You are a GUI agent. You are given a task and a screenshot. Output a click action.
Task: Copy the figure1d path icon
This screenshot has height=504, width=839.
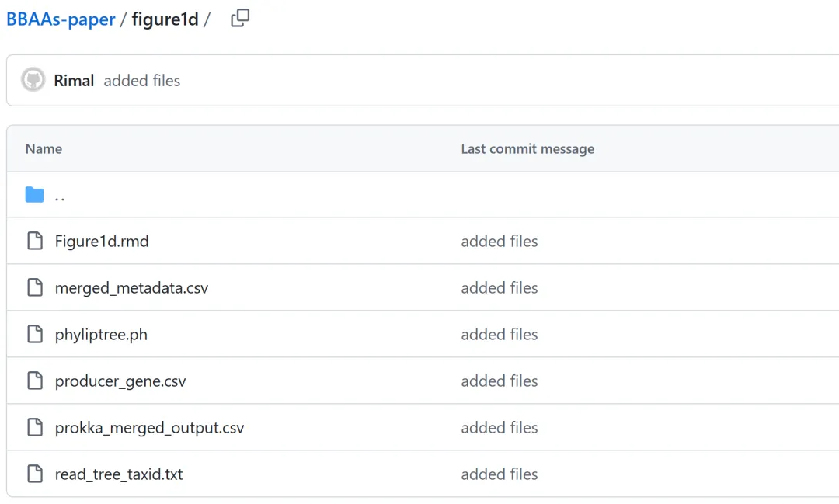click(x=240, y=19)
